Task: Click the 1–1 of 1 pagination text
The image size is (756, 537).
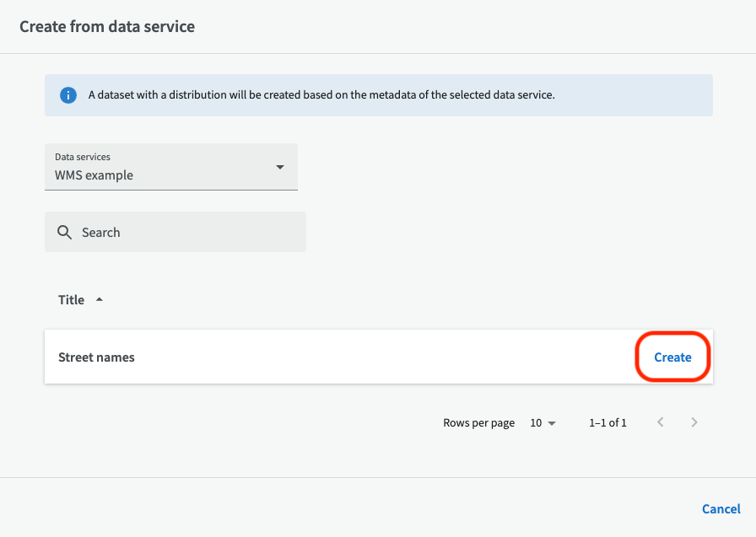Action: tap(607, 423)
